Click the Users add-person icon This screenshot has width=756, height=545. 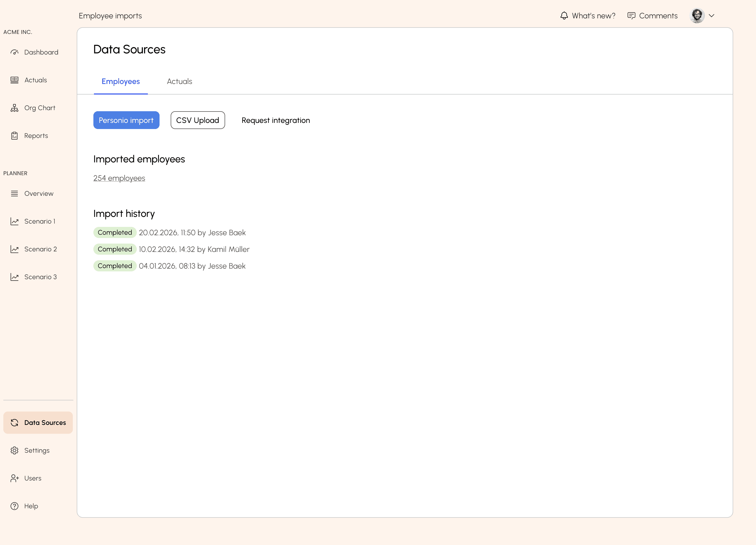[x=14, y=478]
